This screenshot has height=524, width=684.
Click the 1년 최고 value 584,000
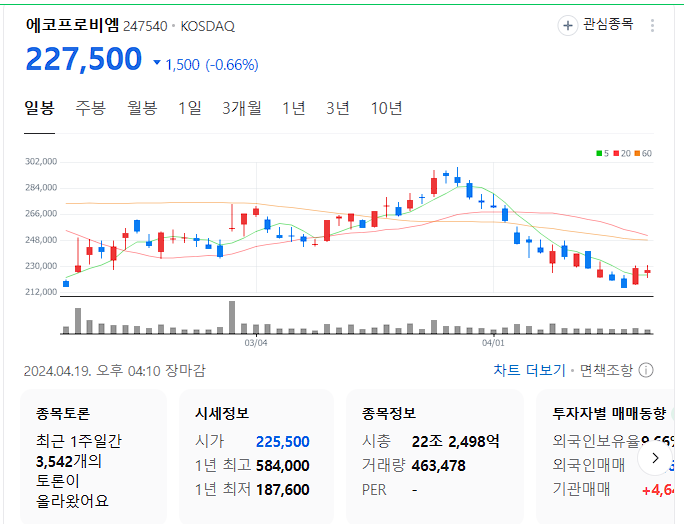point(283,466)
